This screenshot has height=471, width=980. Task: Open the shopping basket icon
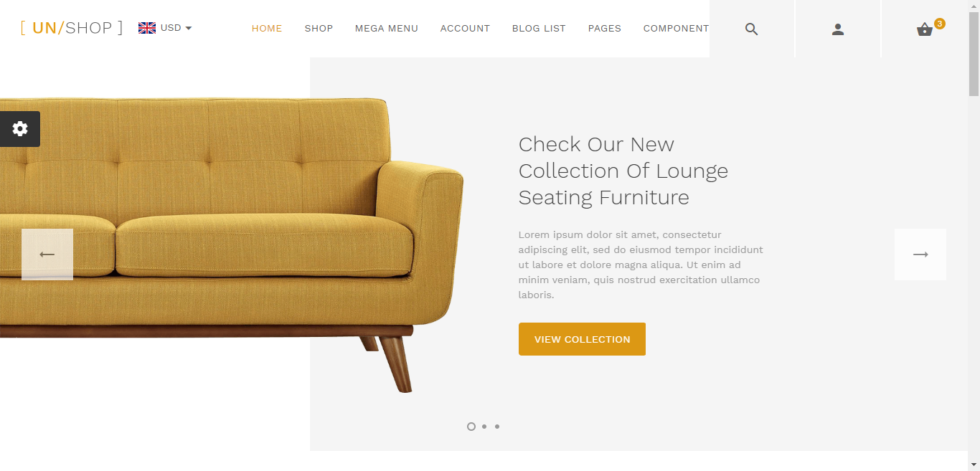(924, 29)
